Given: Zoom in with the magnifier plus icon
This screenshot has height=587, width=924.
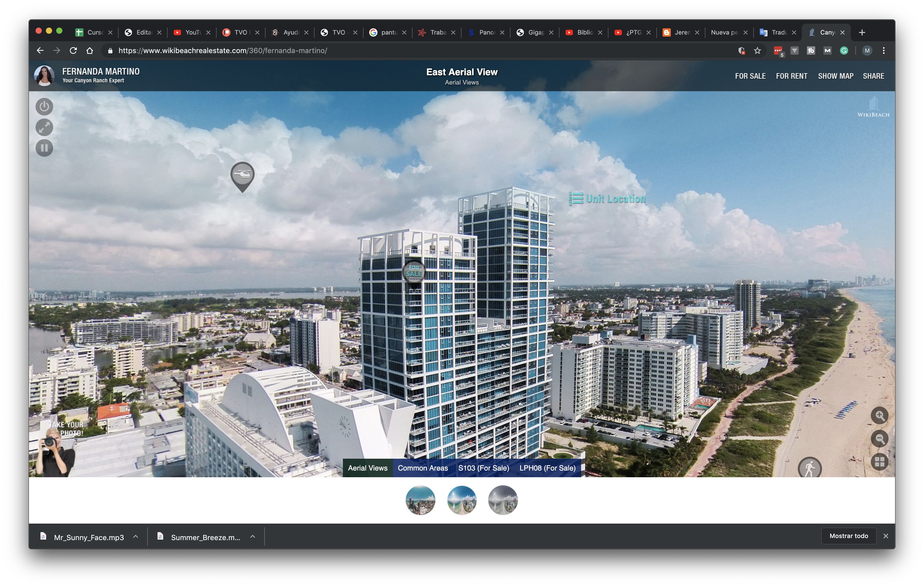Looking at the screenshot, I should [879, 416].
